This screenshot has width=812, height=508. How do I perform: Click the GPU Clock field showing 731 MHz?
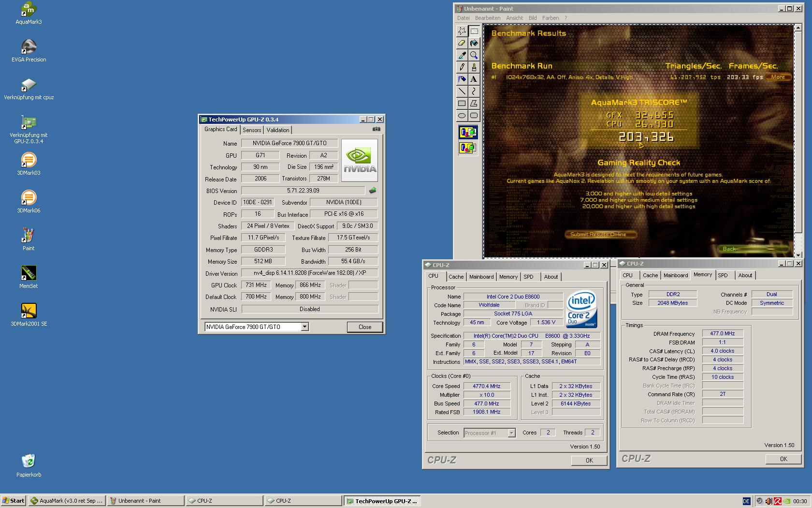click(x=256, y=285)
